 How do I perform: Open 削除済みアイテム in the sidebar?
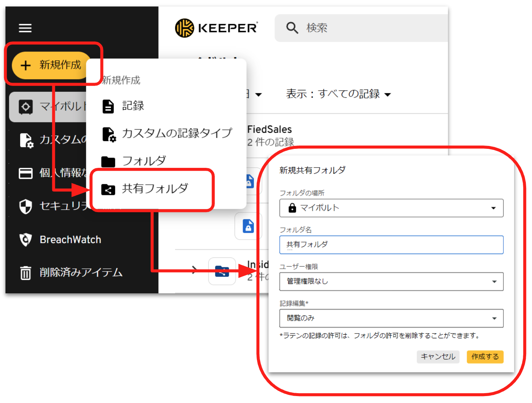coord(81,273)
